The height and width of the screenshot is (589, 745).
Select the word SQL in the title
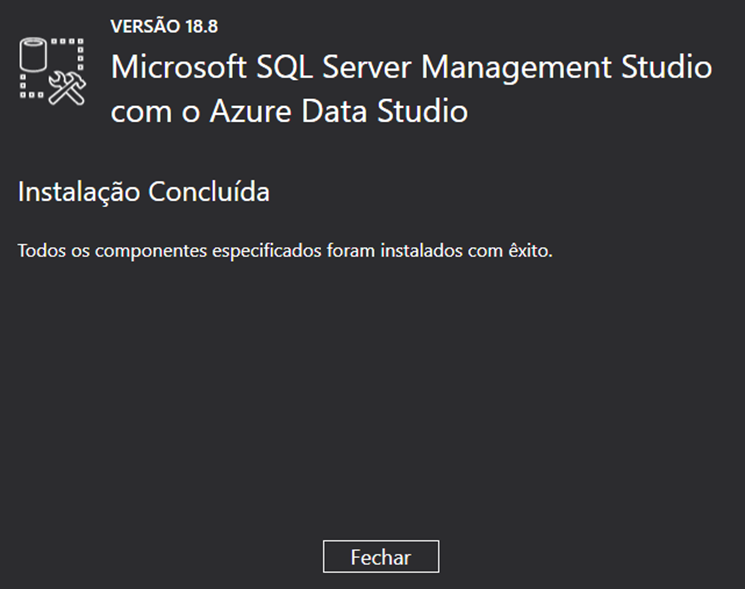click(x=285, y=67)
